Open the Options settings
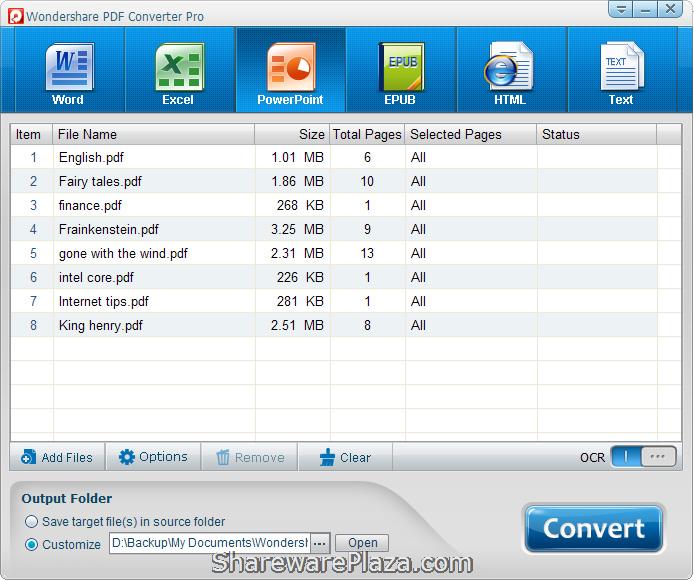This screenshot has height=581, width=694. 153,457
